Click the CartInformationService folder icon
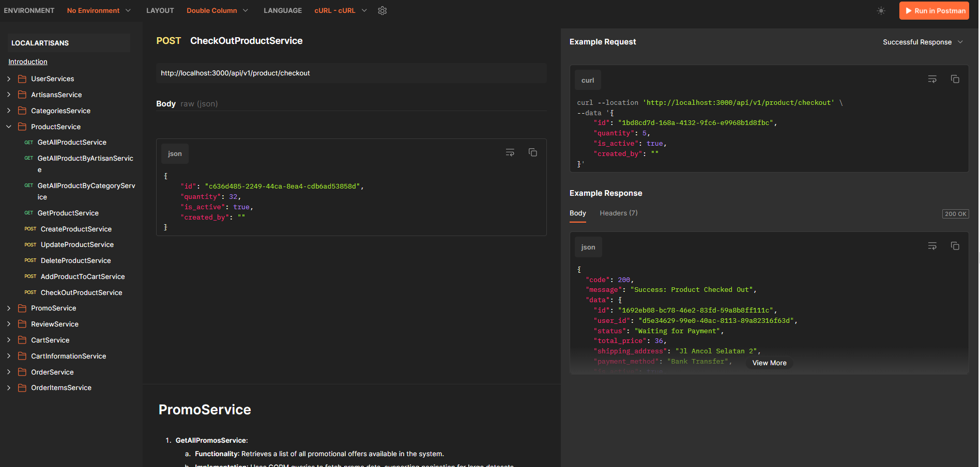The height and width of the screenshot is (467, 980). 22,356
